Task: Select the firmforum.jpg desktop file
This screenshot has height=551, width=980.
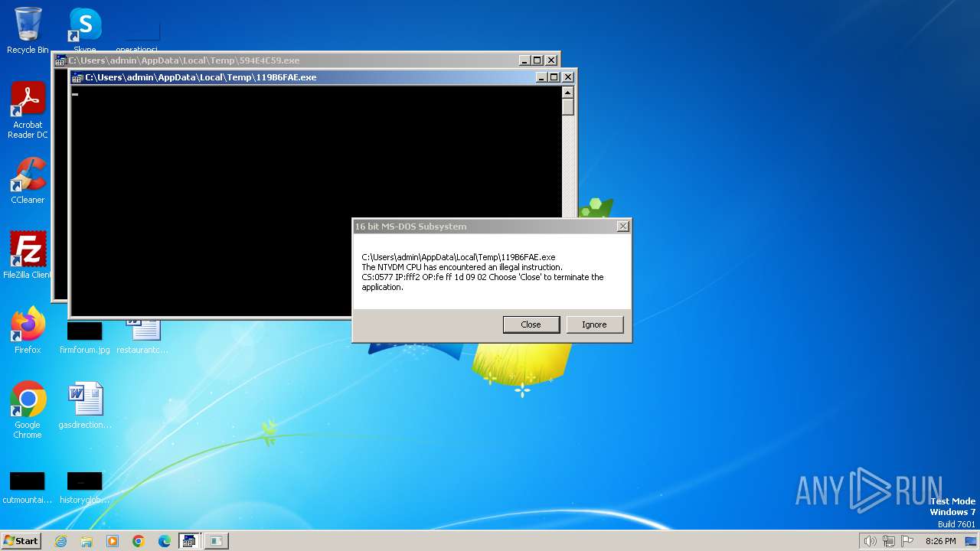Action: click(x=85, y=337)
